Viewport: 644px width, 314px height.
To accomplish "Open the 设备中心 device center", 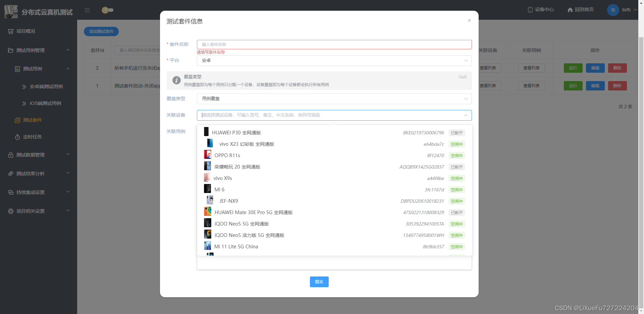I will pos(541,10).
